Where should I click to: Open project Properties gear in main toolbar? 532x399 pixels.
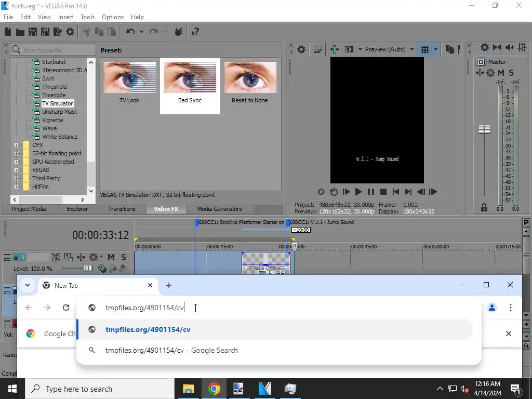pyautogui.click(x=70, y=32)
